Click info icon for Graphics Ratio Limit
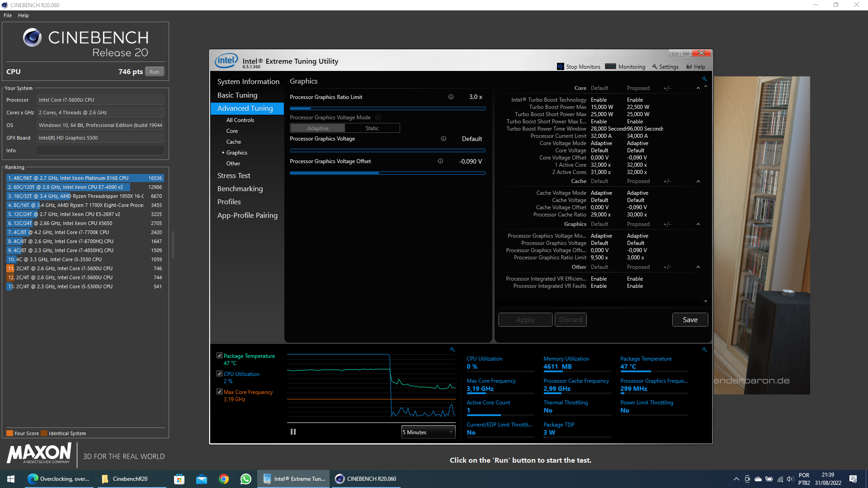 [x=451, y=97]
